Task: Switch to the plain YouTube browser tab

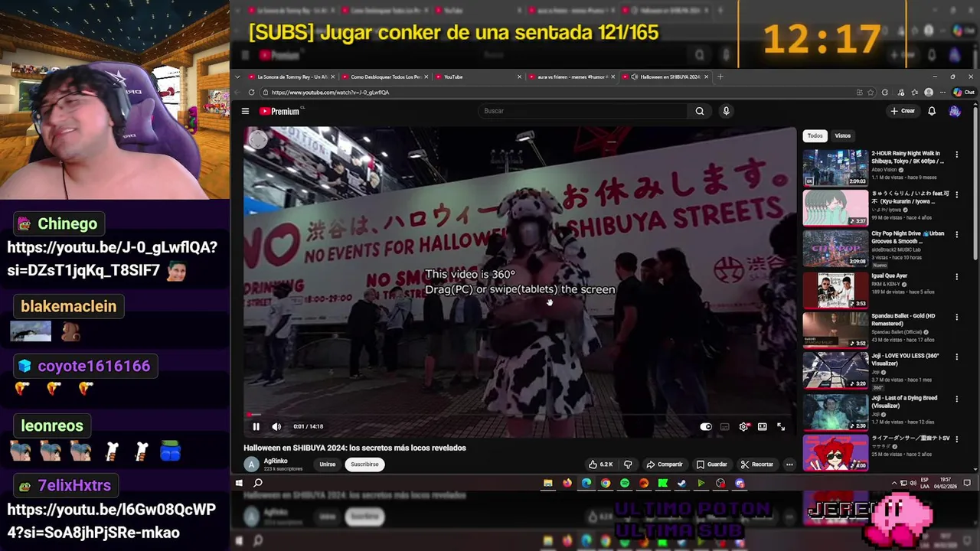Action: (x=479, y=77)
